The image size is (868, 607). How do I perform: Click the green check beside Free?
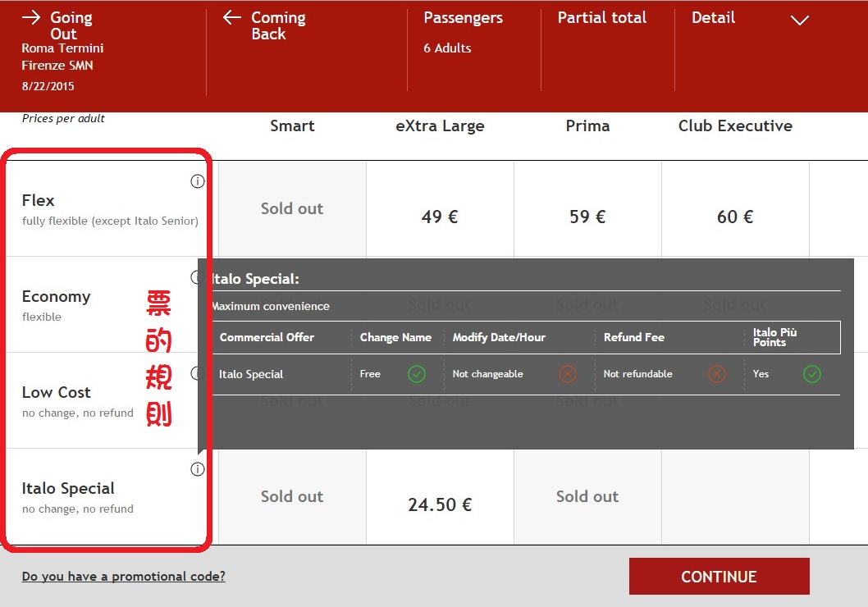click(417, 374)
